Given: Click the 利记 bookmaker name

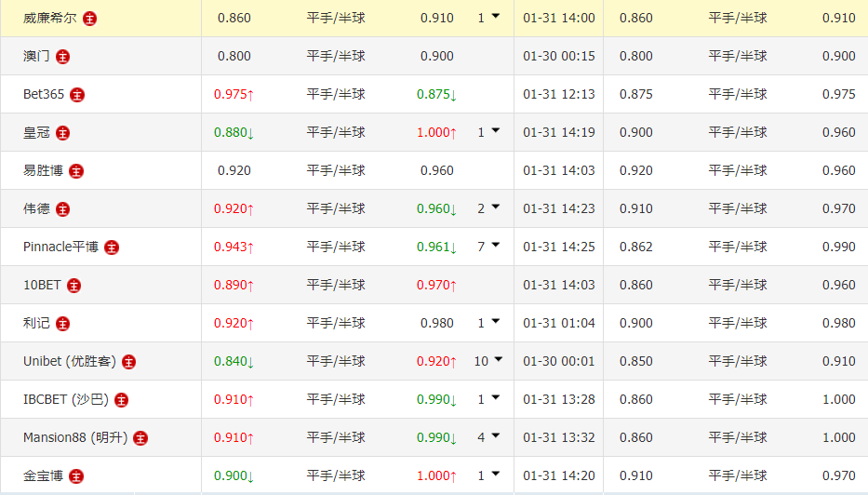Looking at the screenshot, I should [36, 323].
